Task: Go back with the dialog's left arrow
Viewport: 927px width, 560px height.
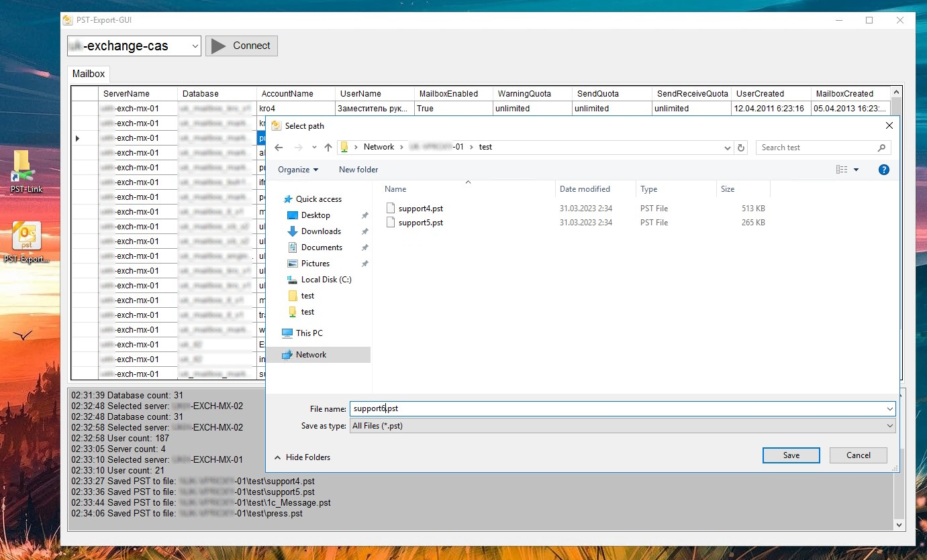Action: [279, 148]
